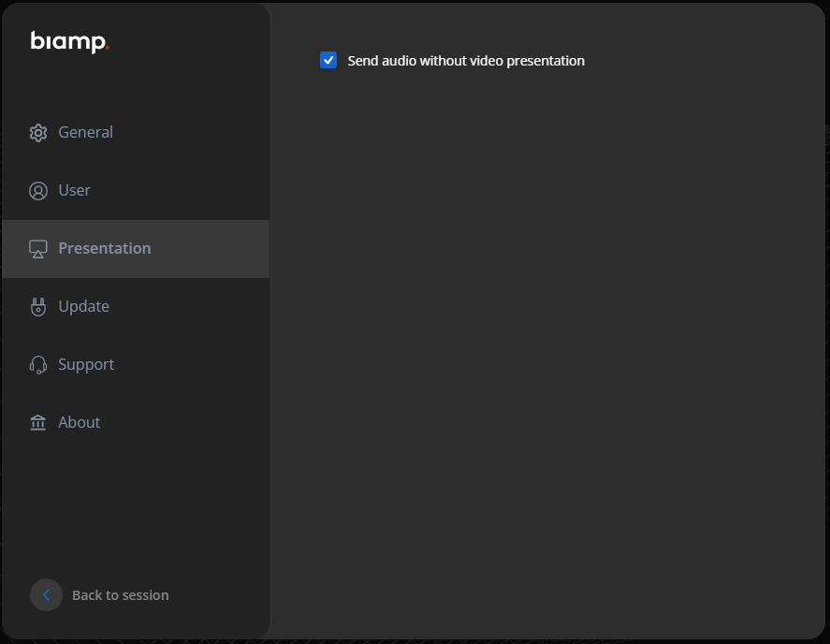Image resolution: width=830 pixels, height=644 pixels.
Task: Open the About page
Action: tap(79, 422)
